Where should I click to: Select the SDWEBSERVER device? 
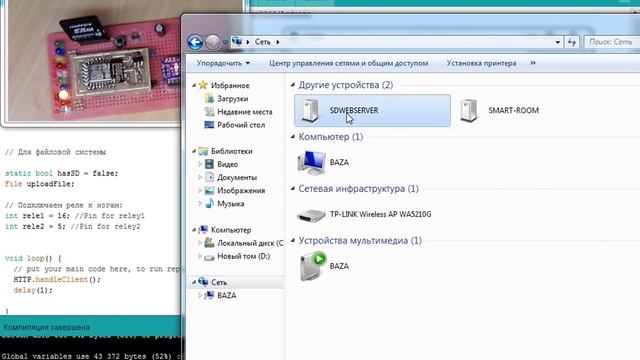pyautogui.click(x=372, y=110)
